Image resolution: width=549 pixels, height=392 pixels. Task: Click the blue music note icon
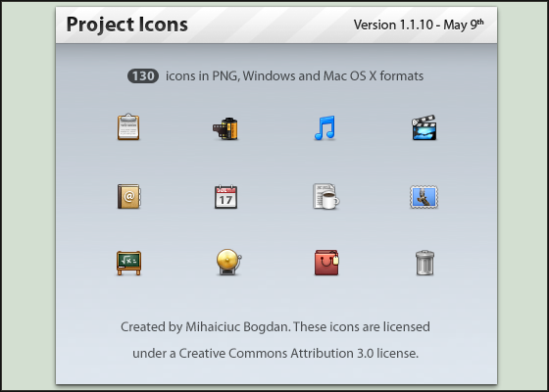point(324,127)
